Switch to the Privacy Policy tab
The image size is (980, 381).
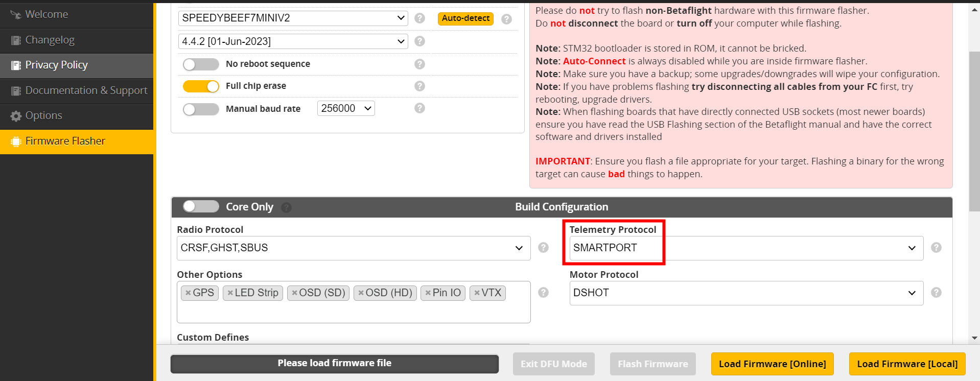pos(77,65)
